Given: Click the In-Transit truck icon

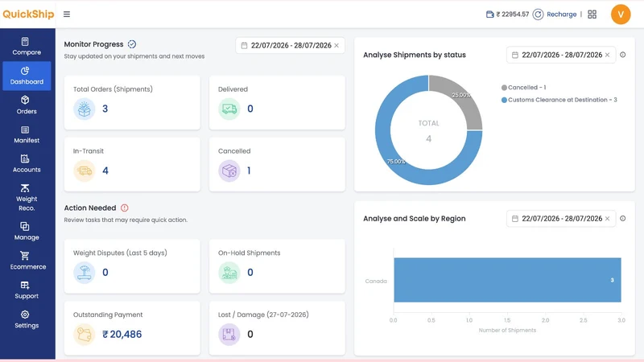Looking at the screenshot, I should [x=85, y=171].
